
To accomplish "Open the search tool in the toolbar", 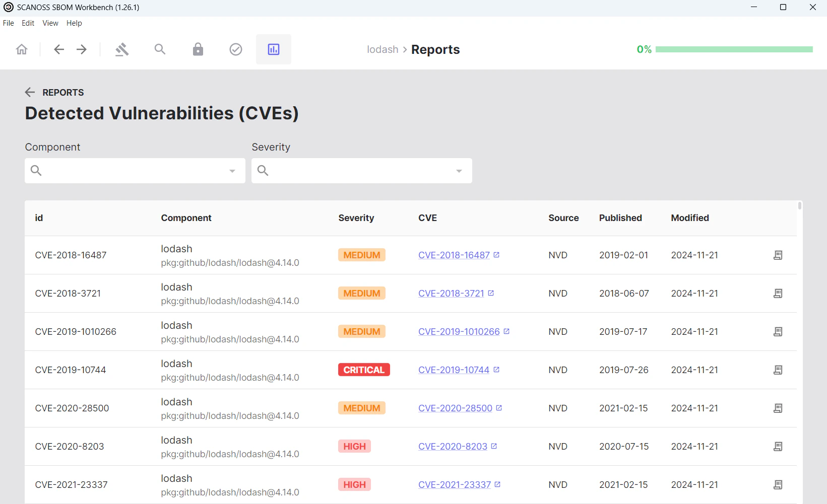I will (x=160, y=49).
